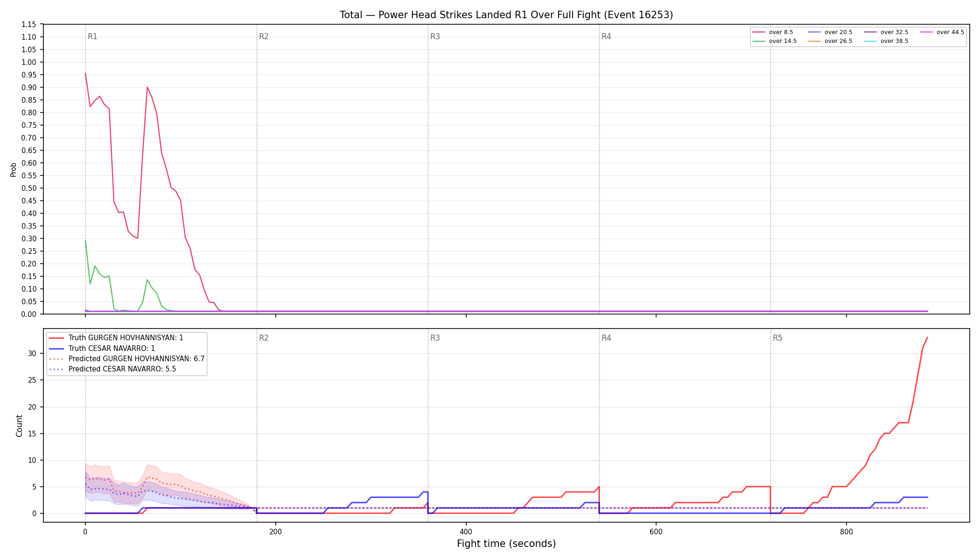Click the 800 tick on fight time axis
This screenshot has height=560, width=980.
(x=847, y=532)
